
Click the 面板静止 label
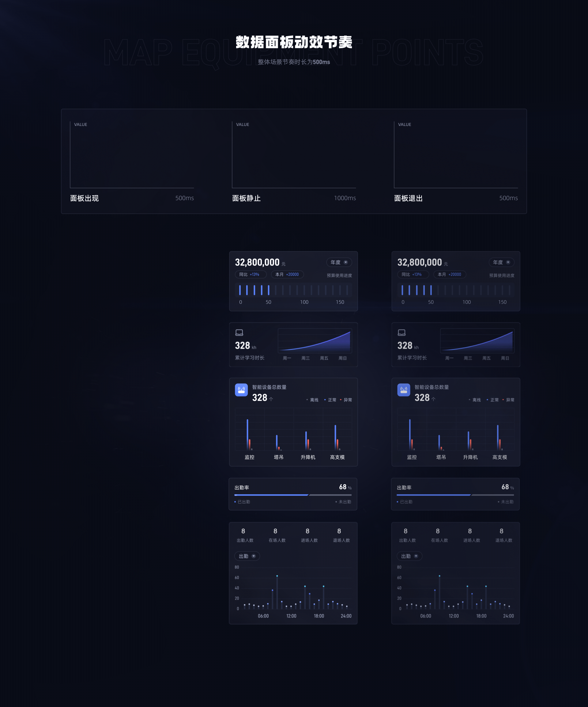[247, 198]
